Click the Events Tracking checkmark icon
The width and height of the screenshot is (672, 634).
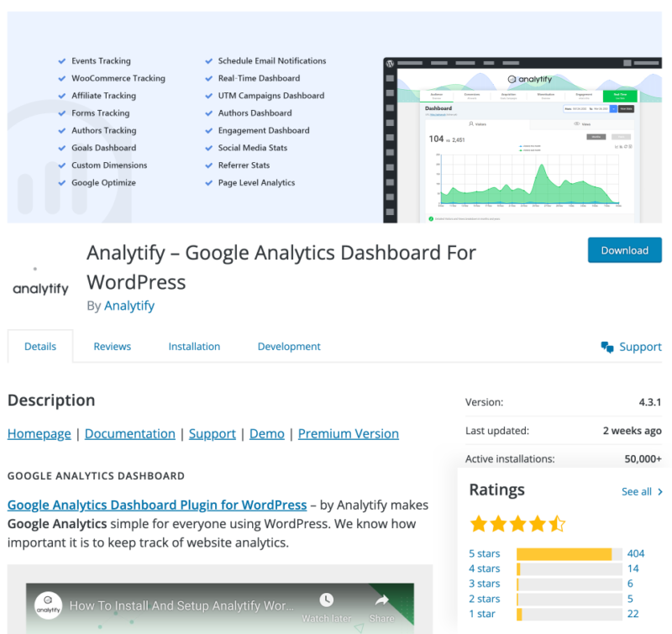(61, 61)
